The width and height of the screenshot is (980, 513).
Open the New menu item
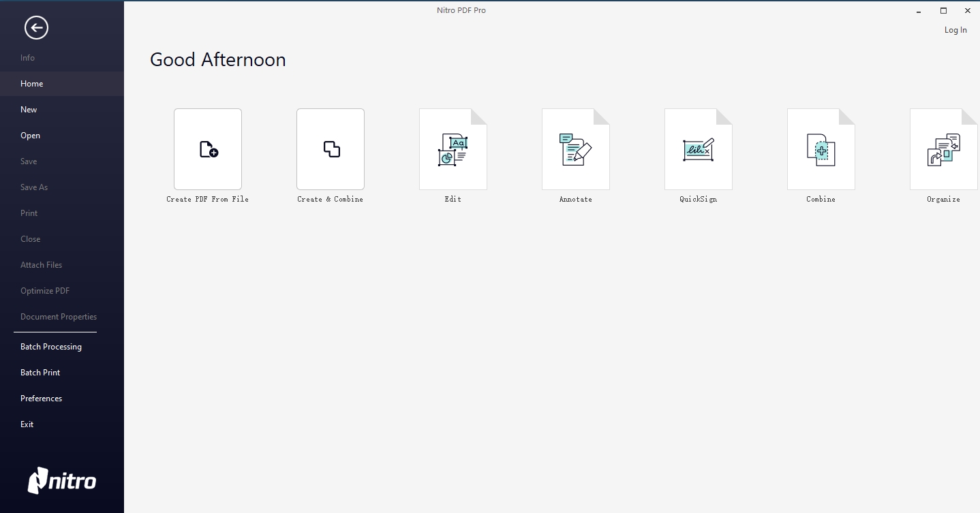[x=29, y=110]
